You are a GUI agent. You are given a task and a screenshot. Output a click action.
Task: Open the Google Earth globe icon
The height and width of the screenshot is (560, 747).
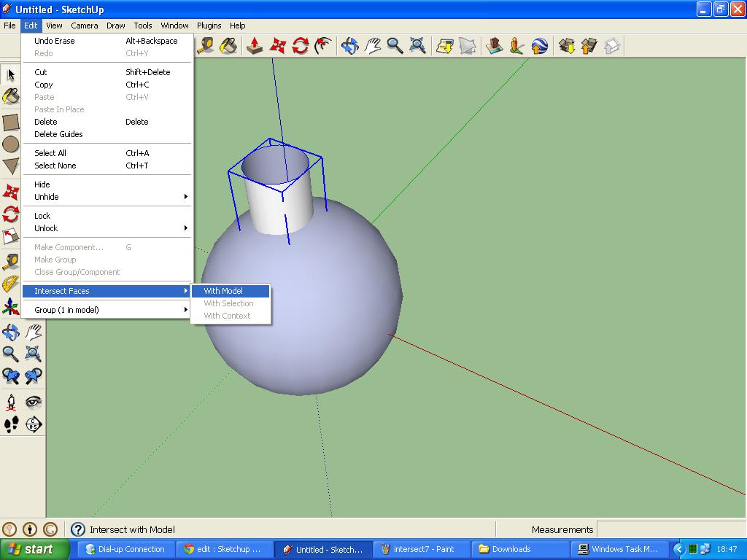click(x=540, y=46)
